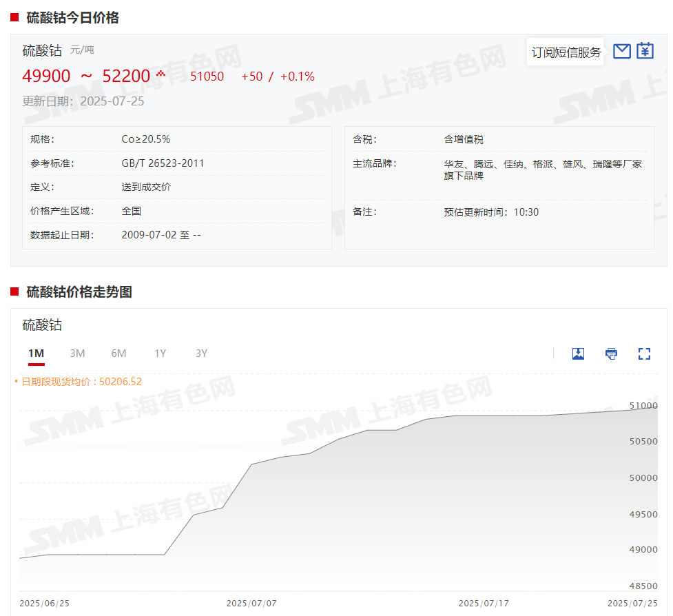Viewport: 673px width, 616px height.
Task: Click the 2025/07/17 x-axis date label
Action: click(x=484, y=603)
